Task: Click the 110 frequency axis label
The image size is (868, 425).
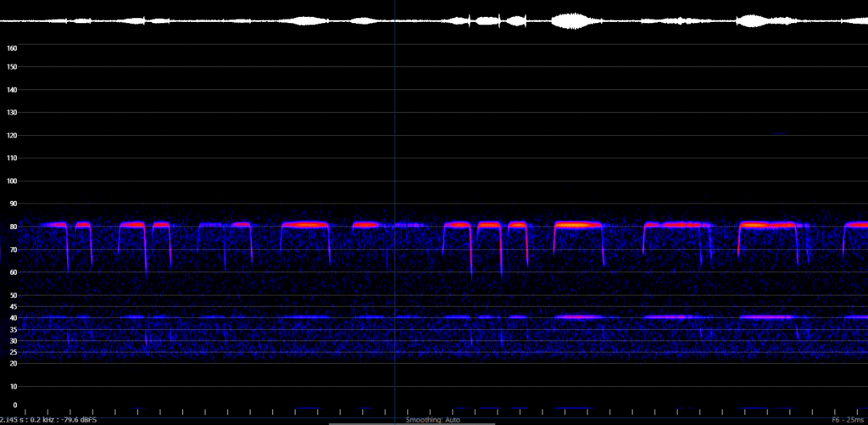Action: pos(12,158)
